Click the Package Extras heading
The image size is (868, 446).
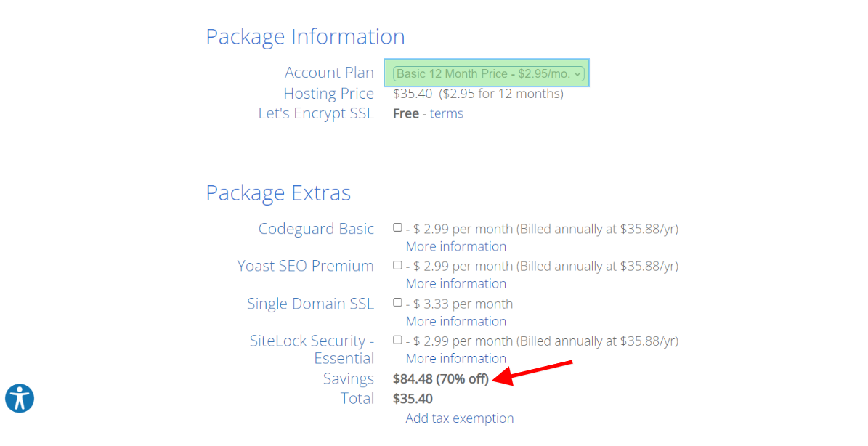(x=278, y=194)
